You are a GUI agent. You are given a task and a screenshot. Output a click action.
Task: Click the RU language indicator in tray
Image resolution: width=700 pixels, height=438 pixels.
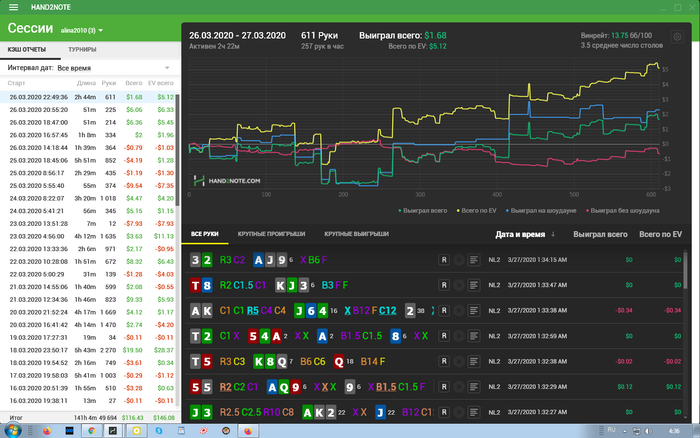click(x=612, y=430)
